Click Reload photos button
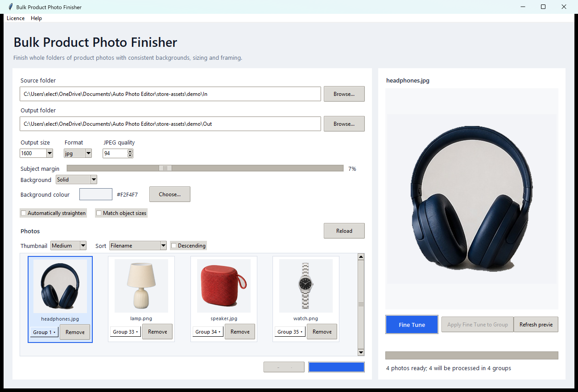 point(344,231)
